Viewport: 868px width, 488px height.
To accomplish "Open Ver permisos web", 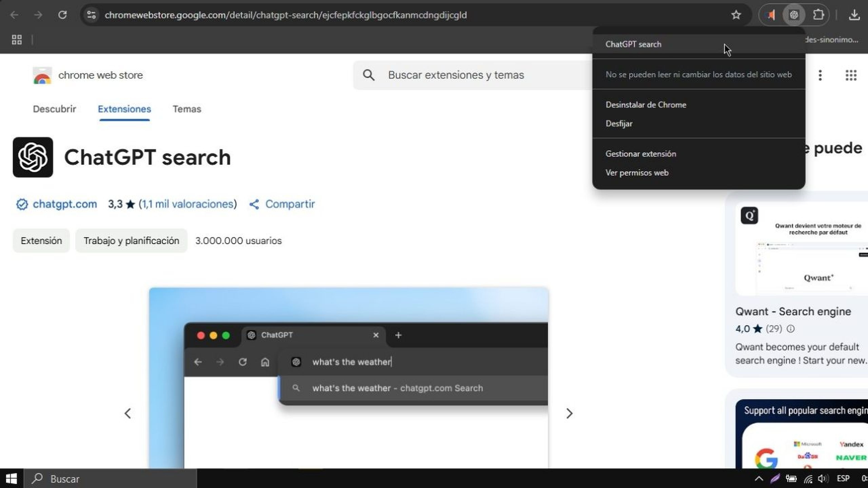I will 698,173.
